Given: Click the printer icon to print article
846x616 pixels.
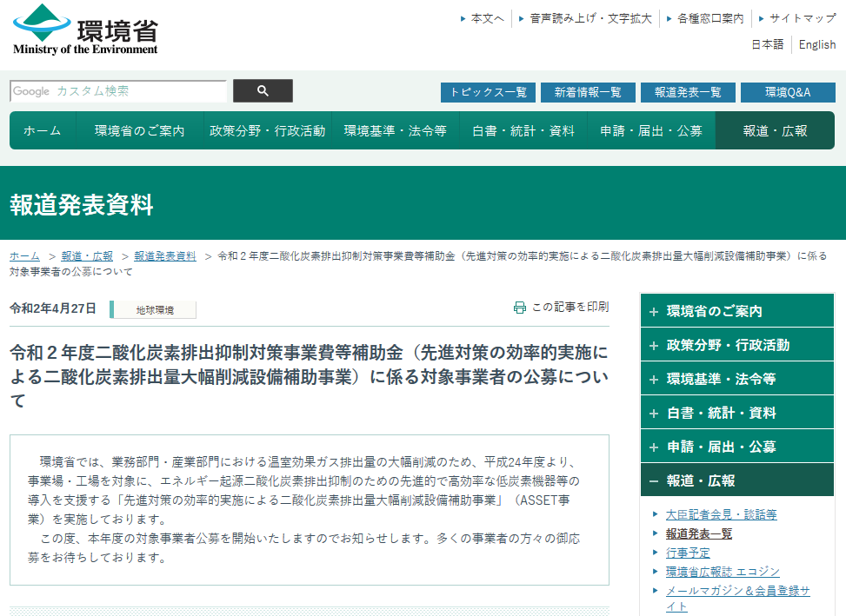Looking at the screenshot, I should tap(520, 308).
